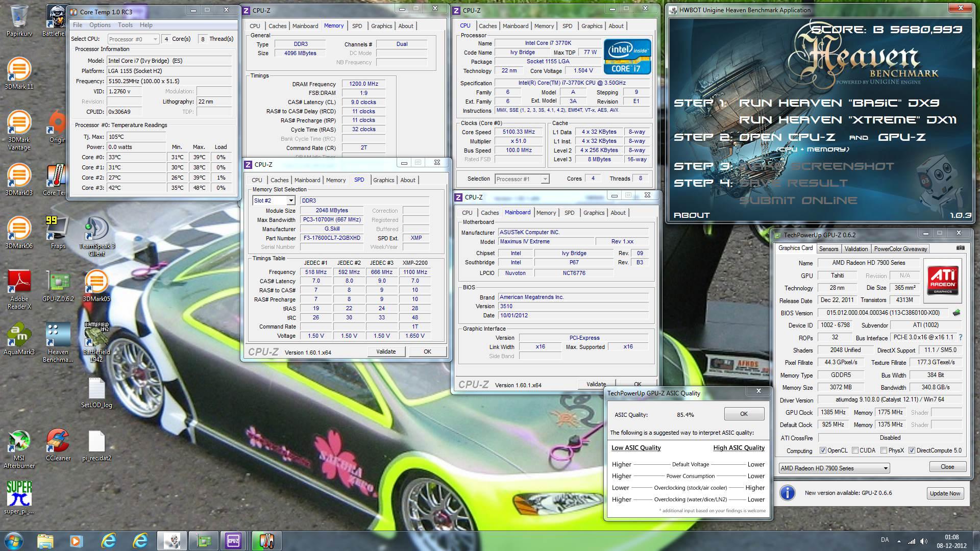This screenshot has width=980, height=551.
Task: Open the 3DMark Vantage desktop icon
Action: coord(19,130)
